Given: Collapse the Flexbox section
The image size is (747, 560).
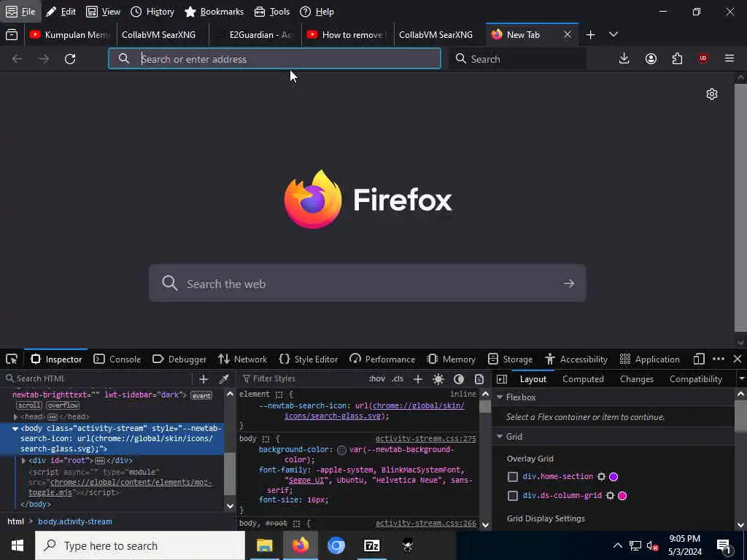Looking at the screenshot, I should (500, 397).
